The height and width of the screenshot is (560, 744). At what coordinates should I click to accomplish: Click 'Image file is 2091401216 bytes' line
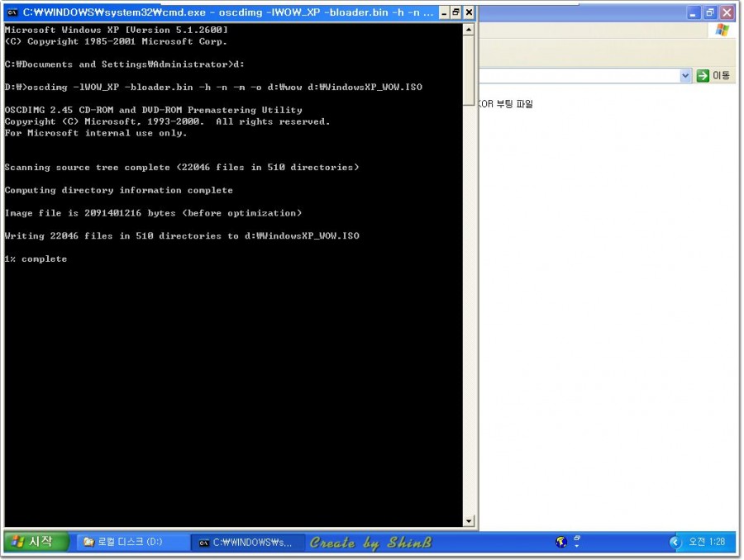153,213
